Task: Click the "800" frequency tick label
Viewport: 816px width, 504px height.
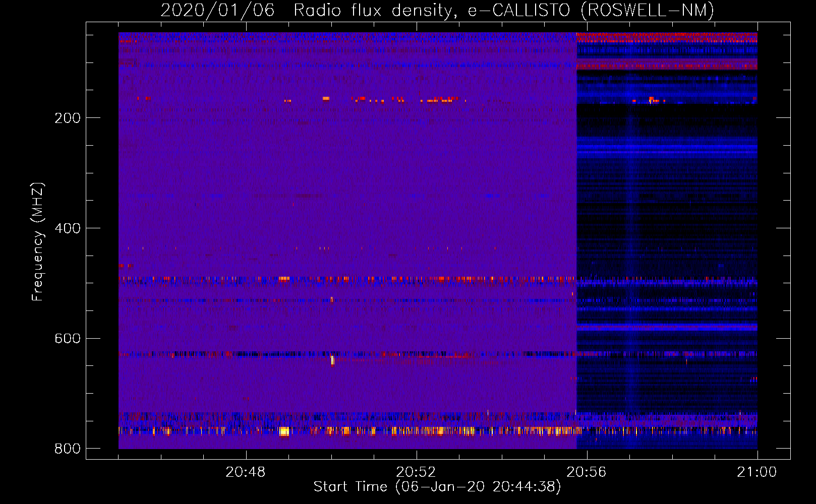Action: click(x=68, y=449)
